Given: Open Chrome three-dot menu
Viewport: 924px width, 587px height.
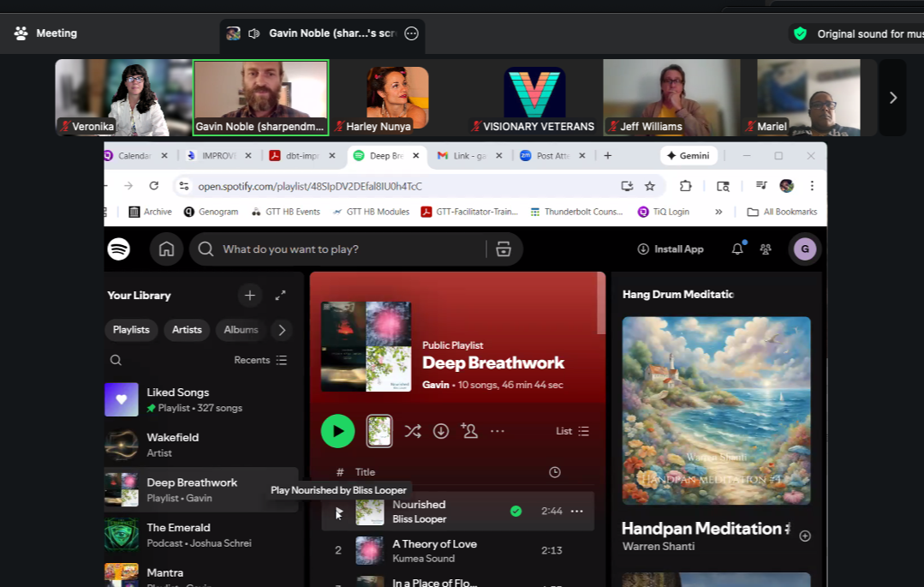Looking at the screenshot, I should [x=812, y=186].
